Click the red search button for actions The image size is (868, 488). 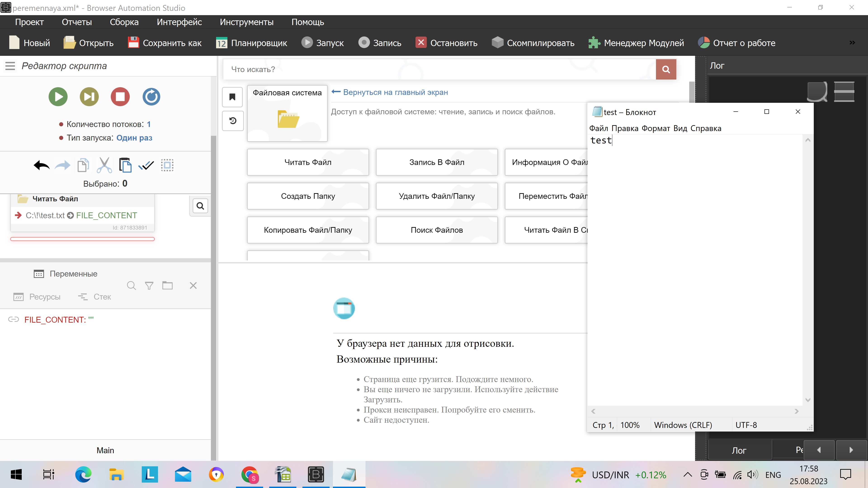(x=666, y=69)
